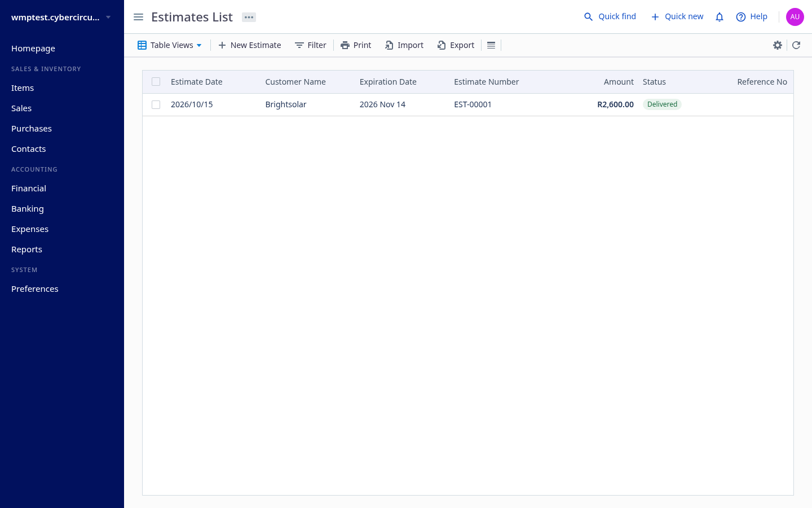Export the estimates list
Screen dimensions: 812x508
tap(456, 45)
